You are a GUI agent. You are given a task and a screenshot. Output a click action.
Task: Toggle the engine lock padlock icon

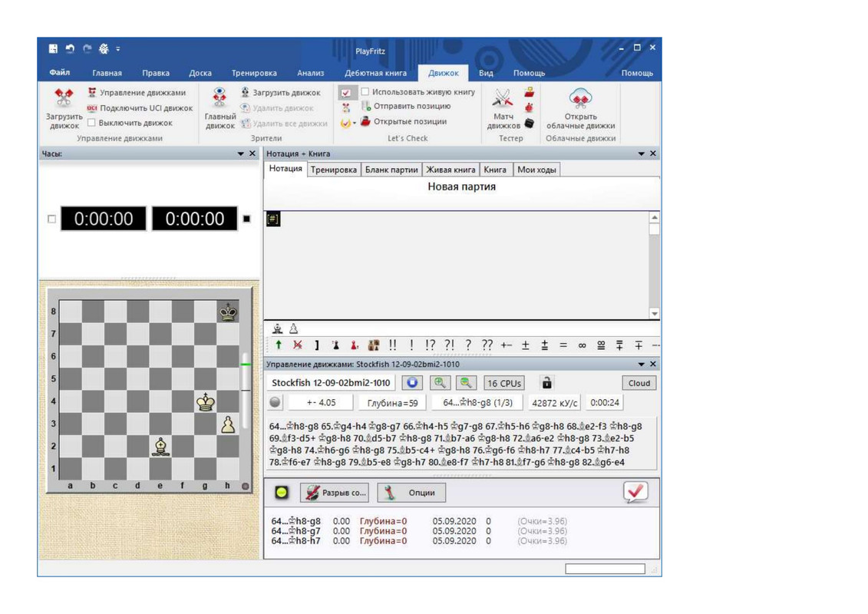pos(546,382)
